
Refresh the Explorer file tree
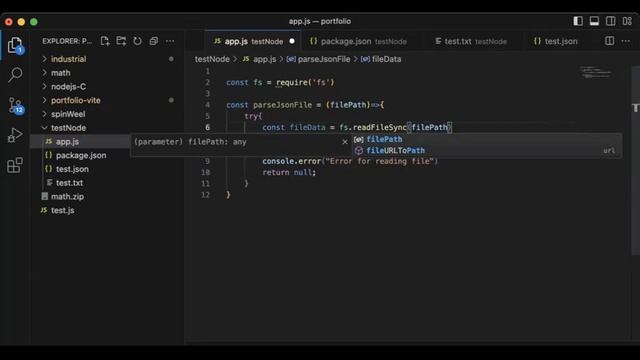pyautogui.click(x=138, y=41)
